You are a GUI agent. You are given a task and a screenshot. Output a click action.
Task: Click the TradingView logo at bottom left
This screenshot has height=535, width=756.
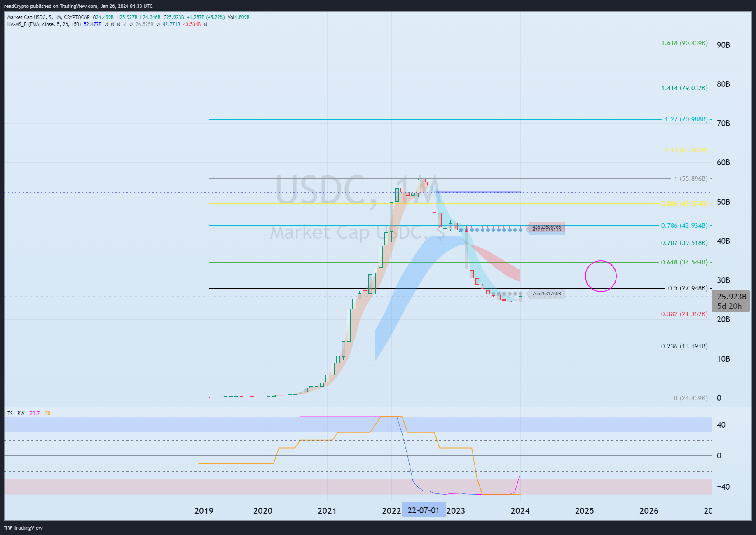23,528
